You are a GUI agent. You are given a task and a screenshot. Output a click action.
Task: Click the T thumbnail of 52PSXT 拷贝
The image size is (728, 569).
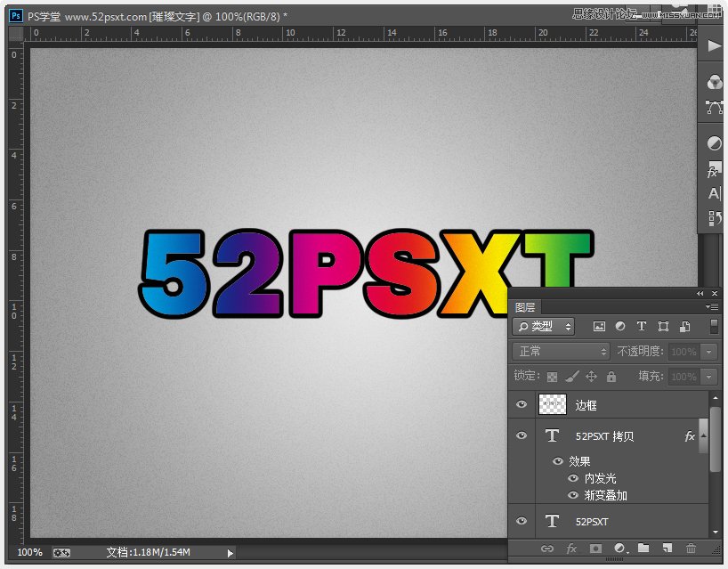pyautogui.click(x=552, y=435)
